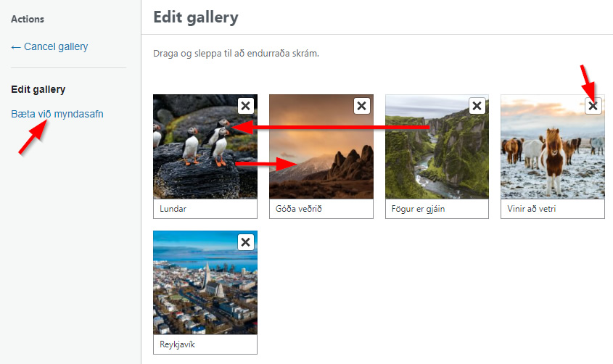The width and height of the screenshot is (613, 364).
Task: Delete the Góða veðrið image via X
Action: pyautogui.click(x=361, y=106)
